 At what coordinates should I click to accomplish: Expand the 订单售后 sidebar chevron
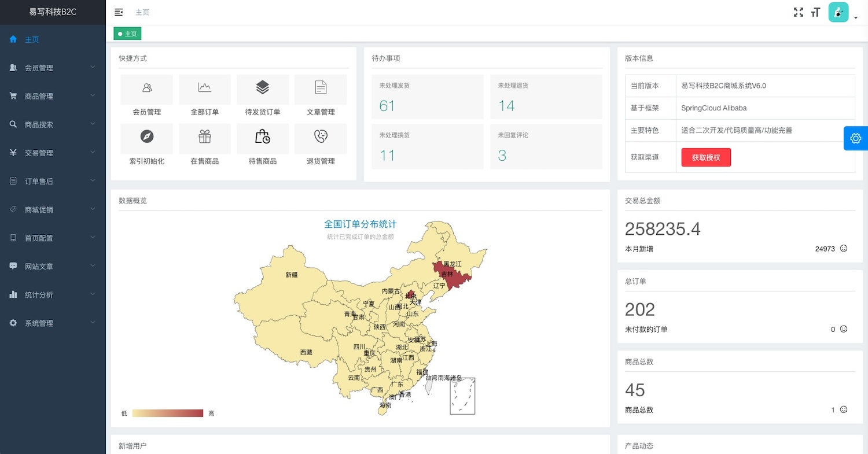pyautogui.click(x=93, y=181)
